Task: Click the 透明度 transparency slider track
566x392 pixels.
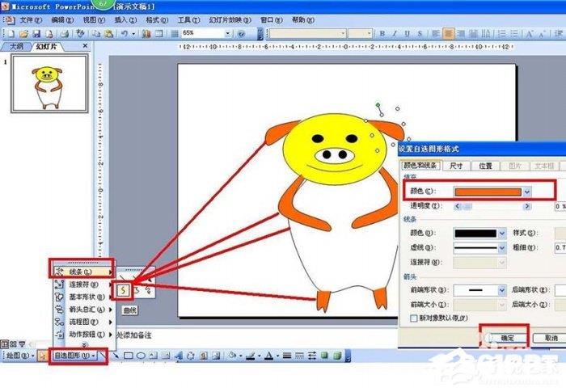Action: pyautogui.click(x=493, y=206)
